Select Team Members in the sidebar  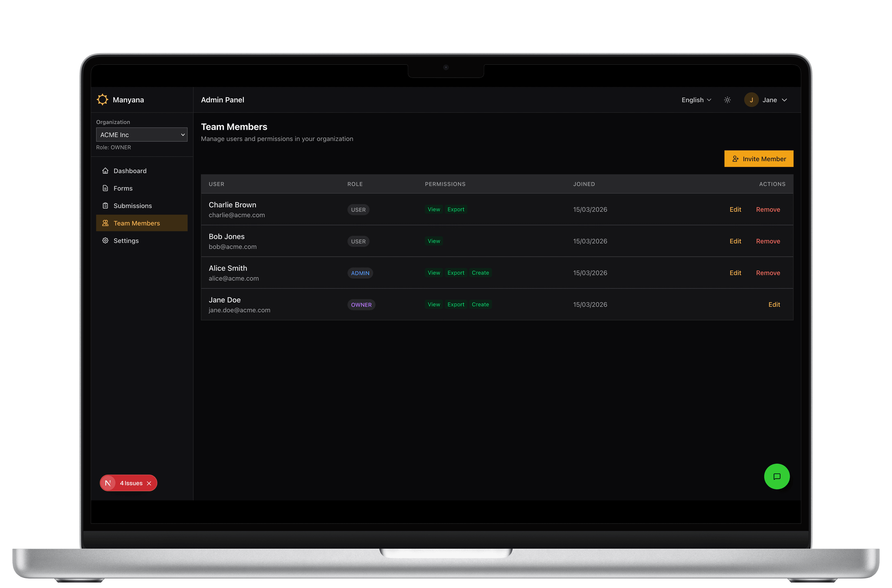point(137,223)
